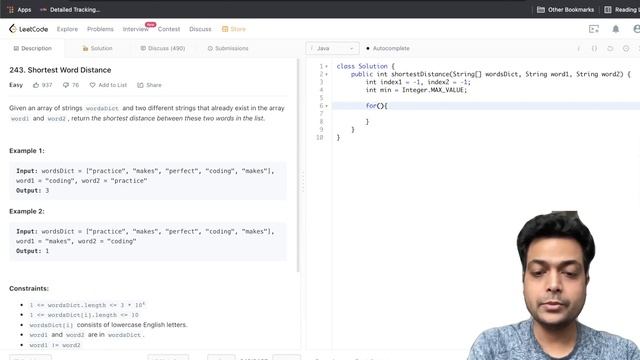The image size is (640, 360).
Task: Collapse fold arrow on line 1
Action: (327, 67)
